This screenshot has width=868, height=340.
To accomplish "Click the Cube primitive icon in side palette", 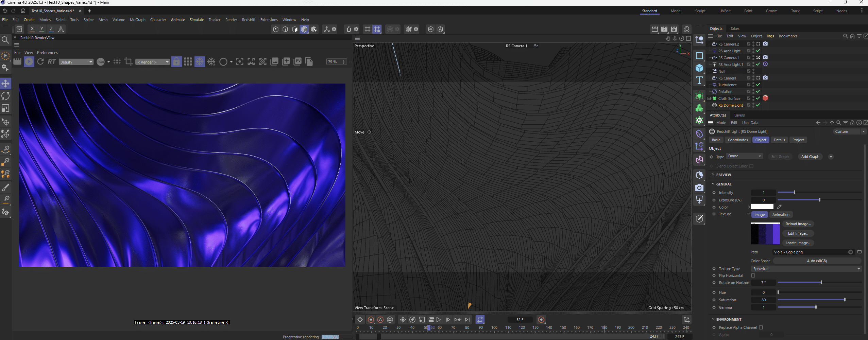I will [699, 68].
